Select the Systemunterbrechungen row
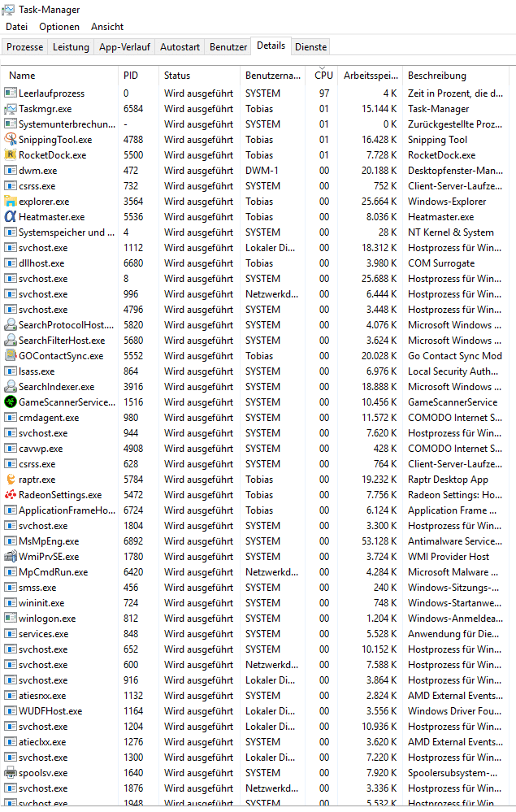Viewport: 516px width, 812px height. tap(256, 124)
